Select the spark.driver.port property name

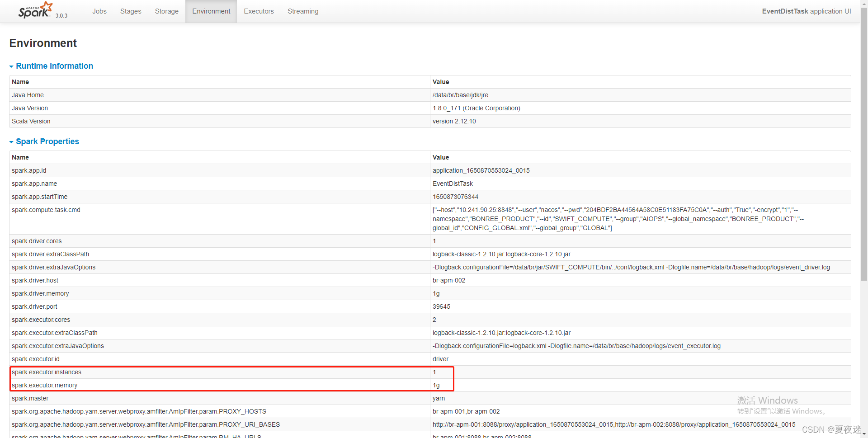(x=34, y=306)
